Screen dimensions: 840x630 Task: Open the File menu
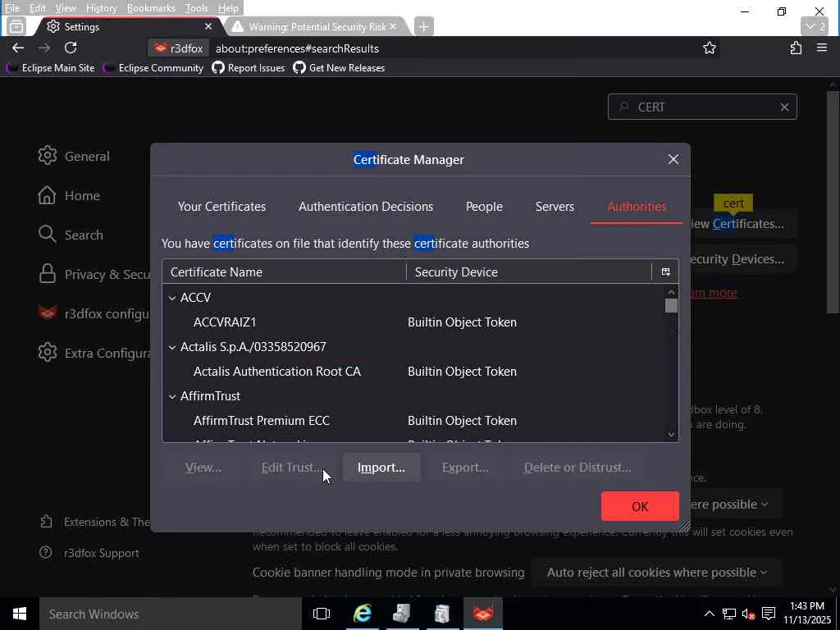pos(11,8)
